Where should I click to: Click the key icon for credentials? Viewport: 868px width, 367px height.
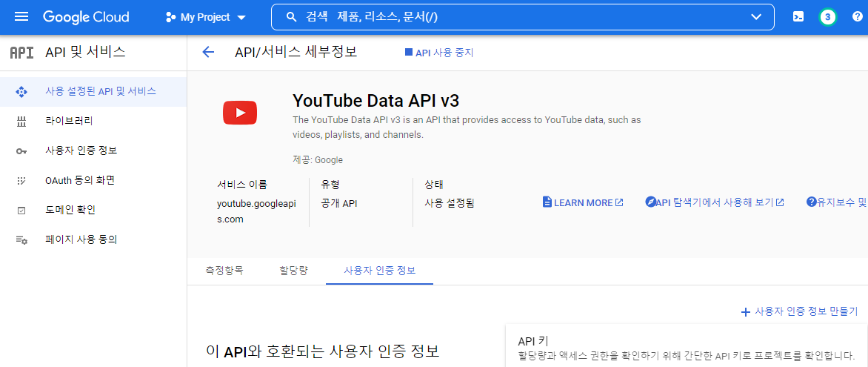(x=21, y=151)
